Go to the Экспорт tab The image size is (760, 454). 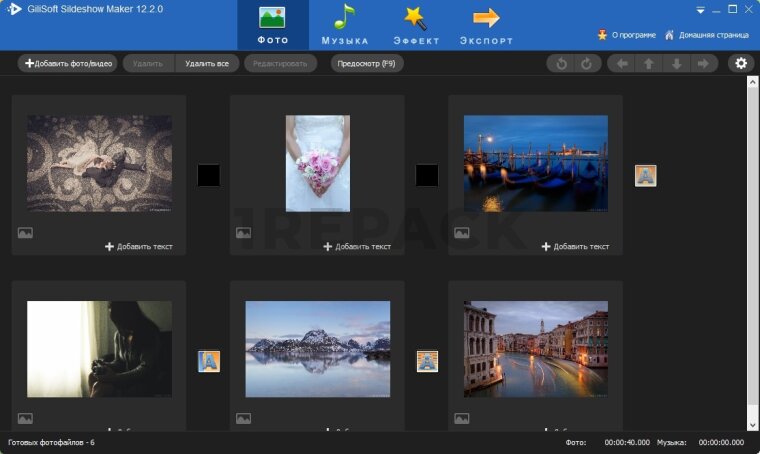[486, 26]
